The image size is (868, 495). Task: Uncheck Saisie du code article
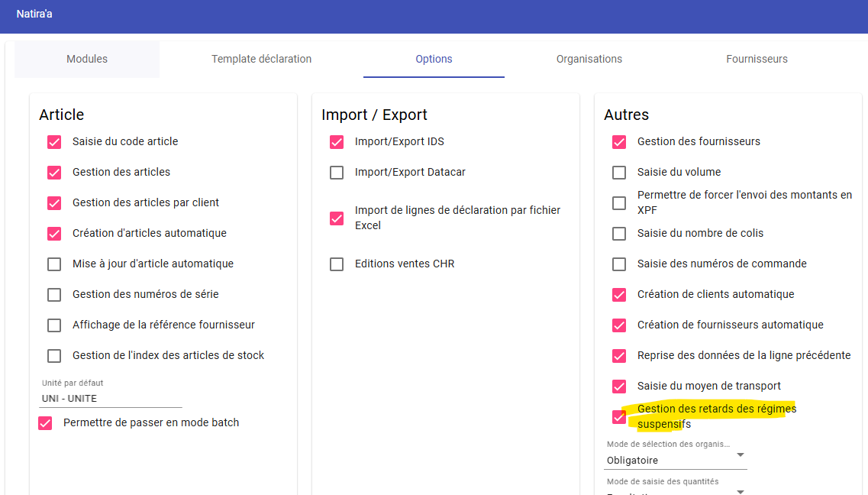point(54,142)
